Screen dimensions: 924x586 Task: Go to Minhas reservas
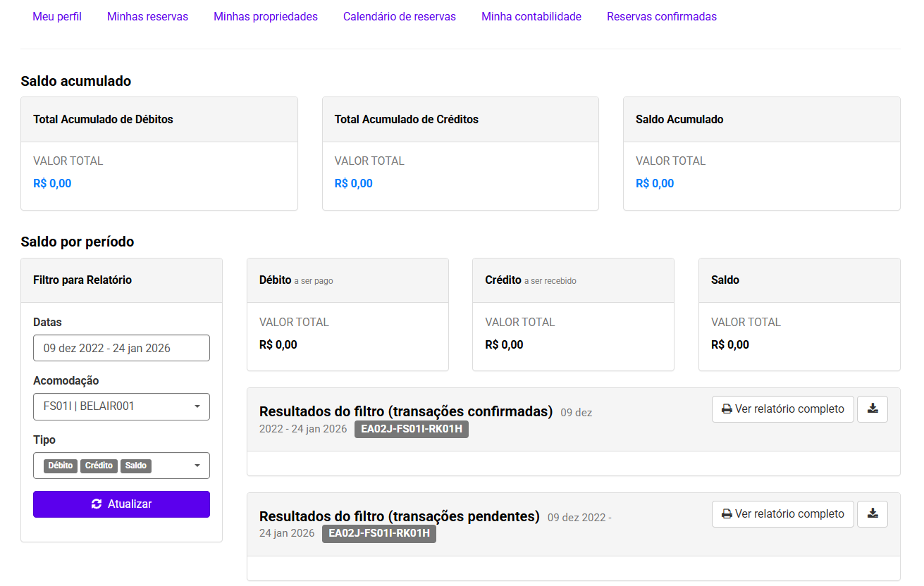(x=147, y=16)
